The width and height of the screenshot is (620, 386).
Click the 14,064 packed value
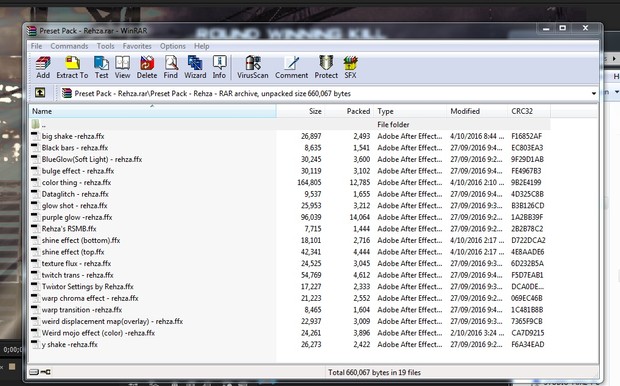359,217
